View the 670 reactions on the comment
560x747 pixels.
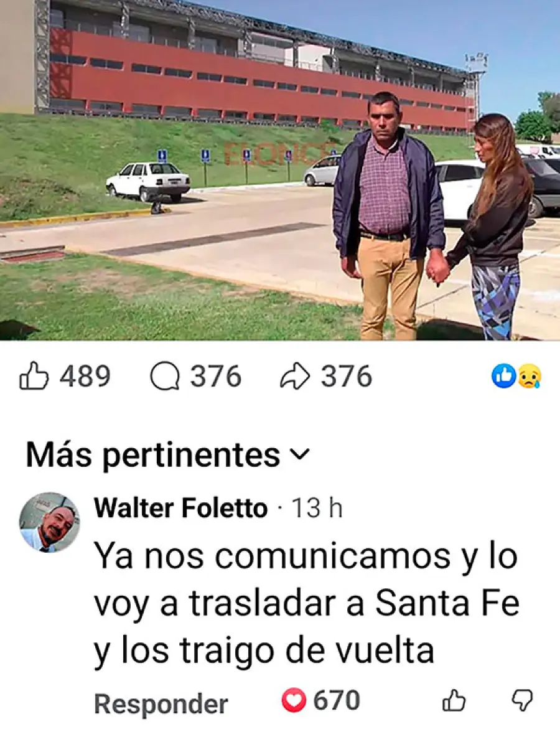click(x=337, y=701)
